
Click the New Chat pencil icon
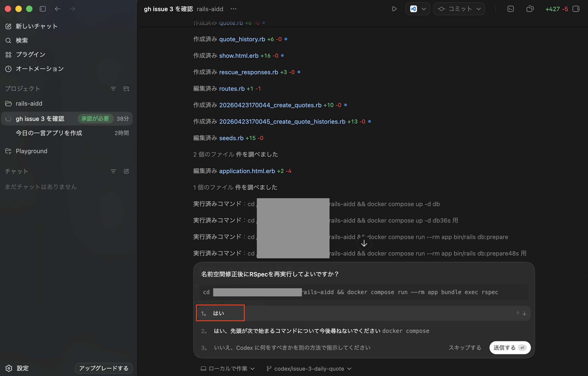click(x=8, y=26)
